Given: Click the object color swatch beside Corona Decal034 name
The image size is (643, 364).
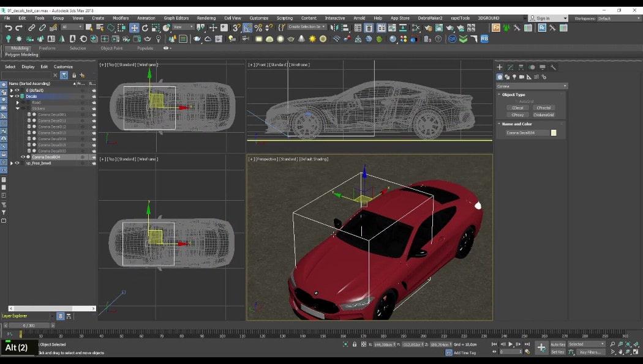Looking at the screenshot, I should (x=554, y=133).
